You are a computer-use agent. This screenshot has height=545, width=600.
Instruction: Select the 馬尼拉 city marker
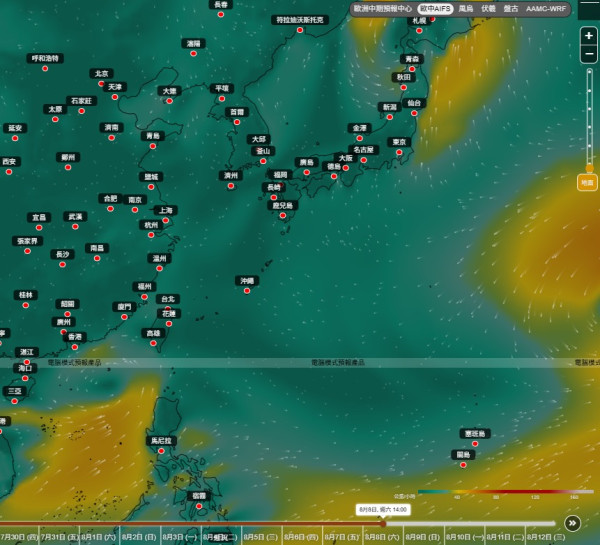[x=161, y=451]
